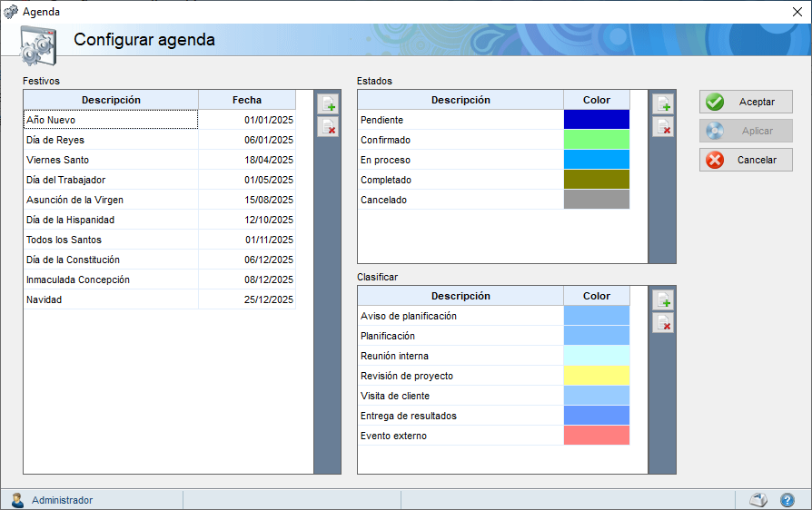Pick the olive color of Completado
Image resolution: width=812 pixels, height=510 pixels.
pos(597,180)
